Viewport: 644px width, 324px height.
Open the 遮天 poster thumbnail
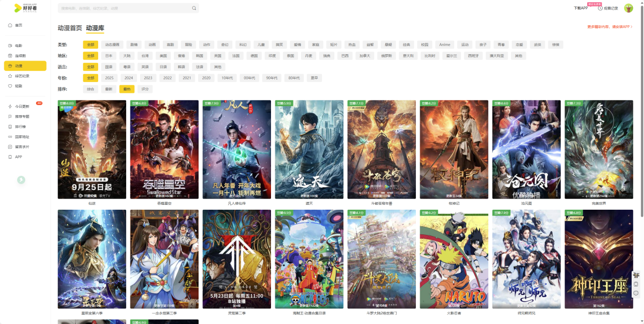[x=309, y=150]
